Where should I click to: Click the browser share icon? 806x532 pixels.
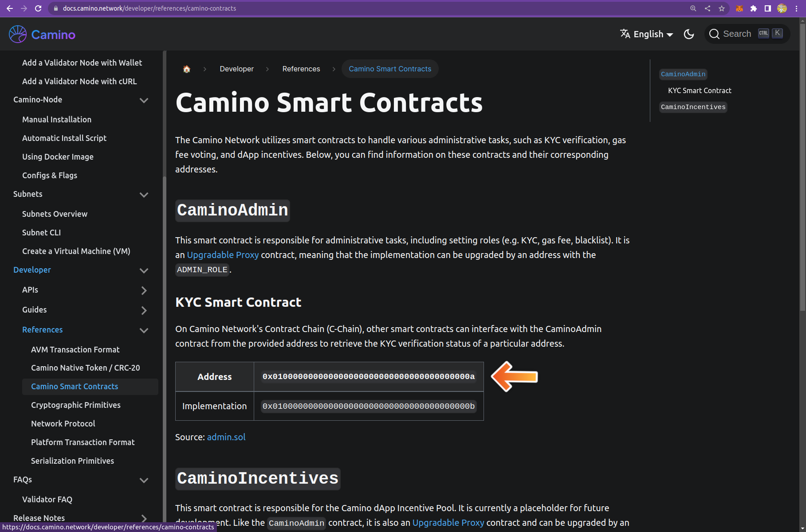(708, 8)
